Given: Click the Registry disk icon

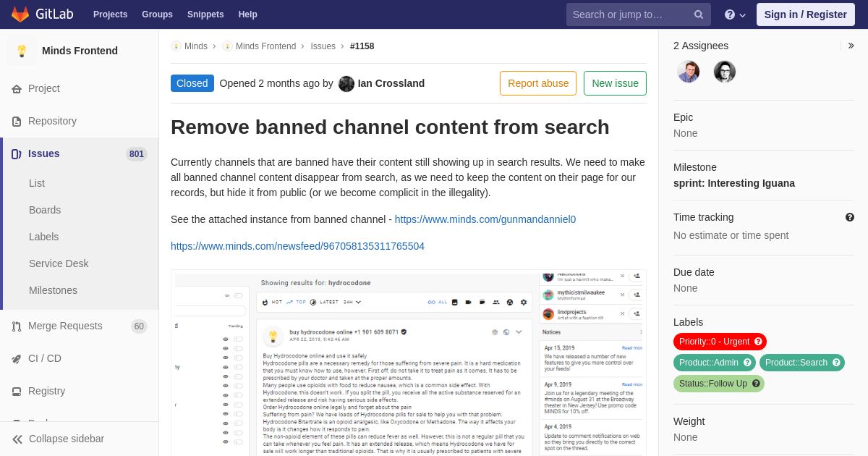Looking at the screenshot, I should tap(17, 392).
